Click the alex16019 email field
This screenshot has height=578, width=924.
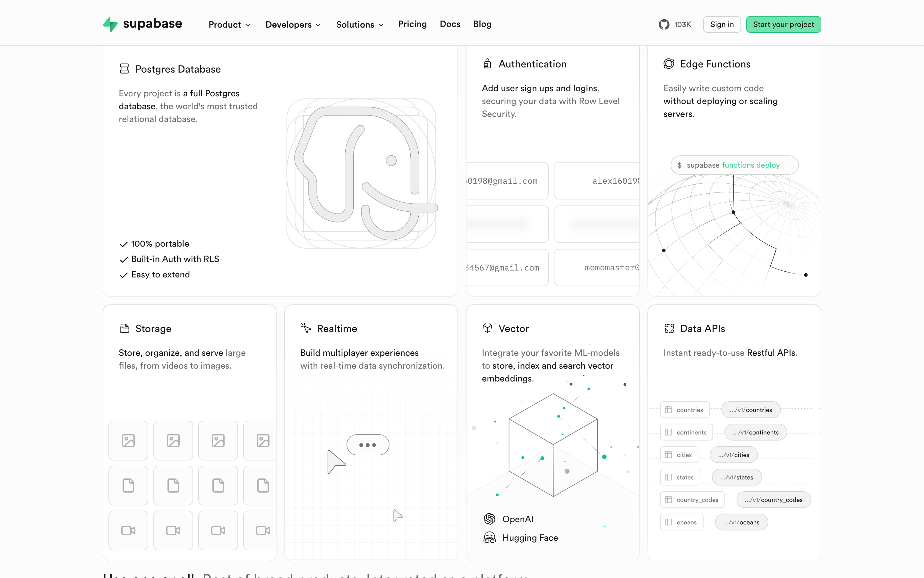tap(597, 181)
